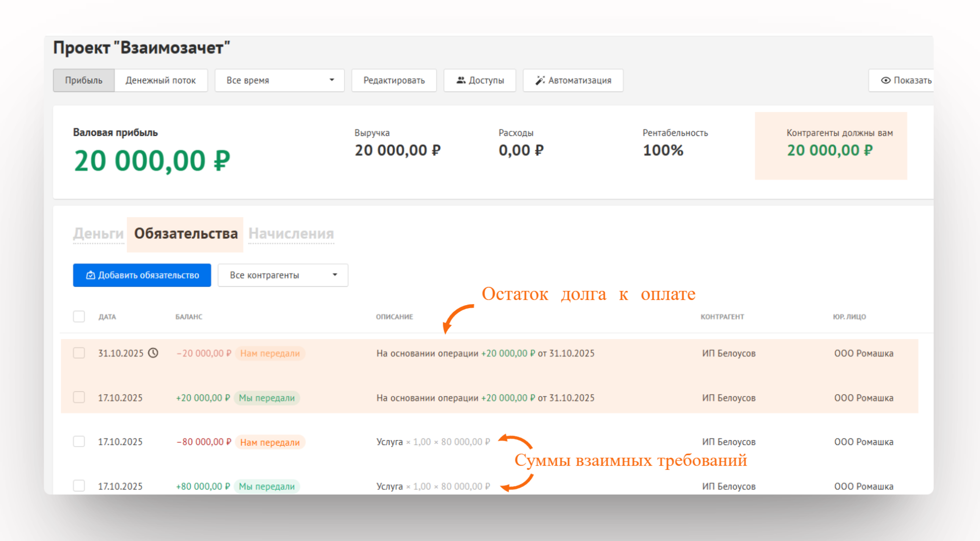Open the Начисления tab
The height and width of the screenshot is (541, 980).
291,233
